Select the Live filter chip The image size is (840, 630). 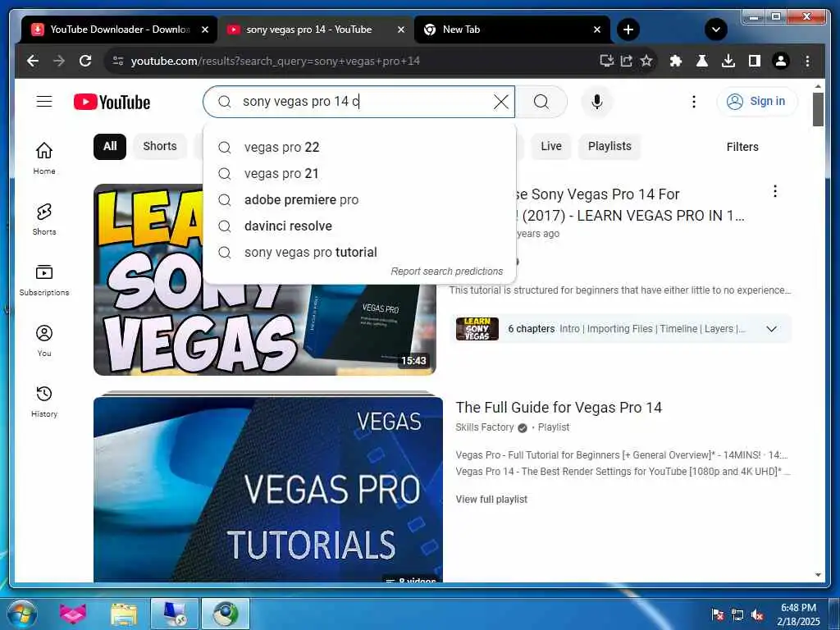click(x=550, y=147)
